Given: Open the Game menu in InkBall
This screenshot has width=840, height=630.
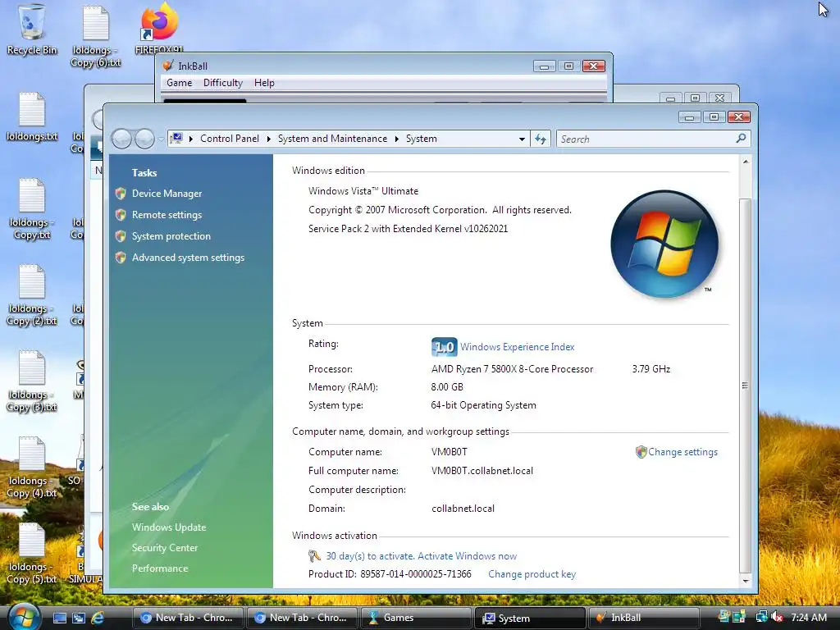Looking at the screenshot, I should 179,83.
